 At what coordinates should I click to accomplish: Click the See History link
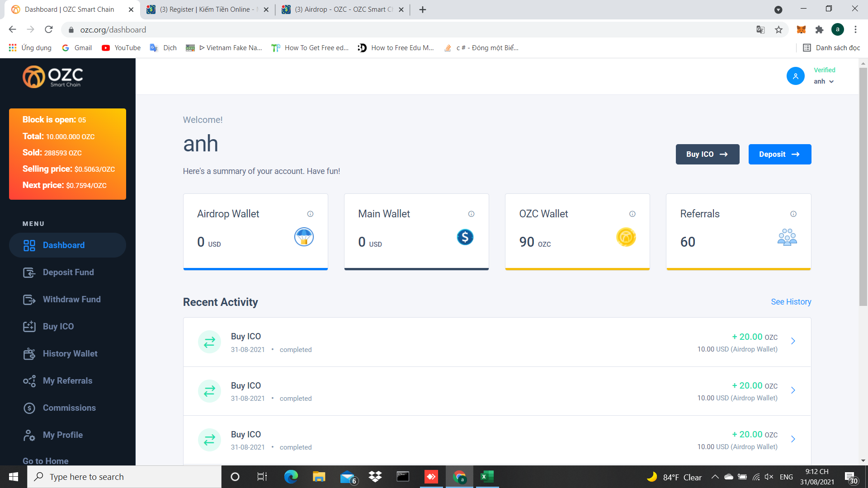791,301
